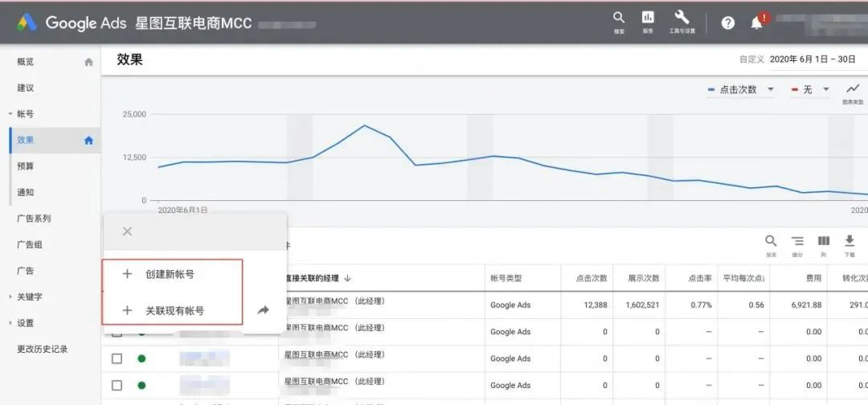The height and width of the screenshot is (405, 868).
Task: Open the notifications bell
Action: pos(756,22)
